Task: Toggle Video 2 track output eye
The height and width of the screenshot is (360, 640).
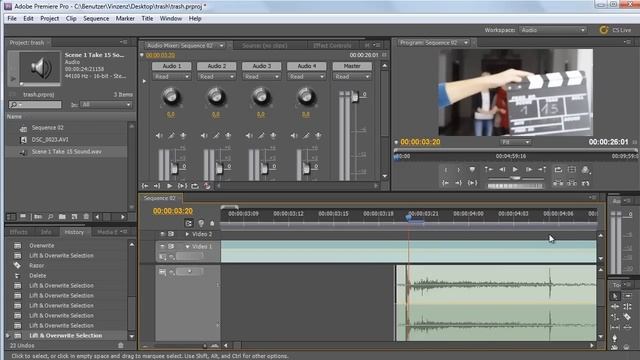Action: click(x=162, y=234)
